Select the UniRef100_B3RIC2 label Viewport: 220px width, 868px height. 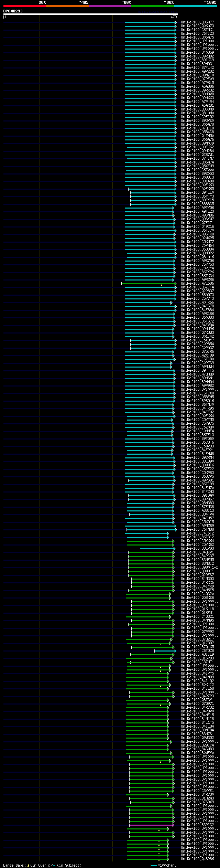197,825
